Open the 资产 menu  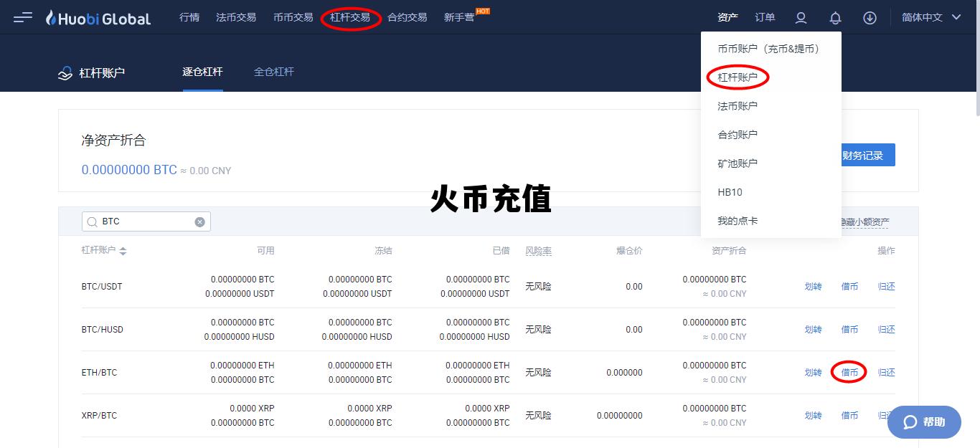[727, 17]
